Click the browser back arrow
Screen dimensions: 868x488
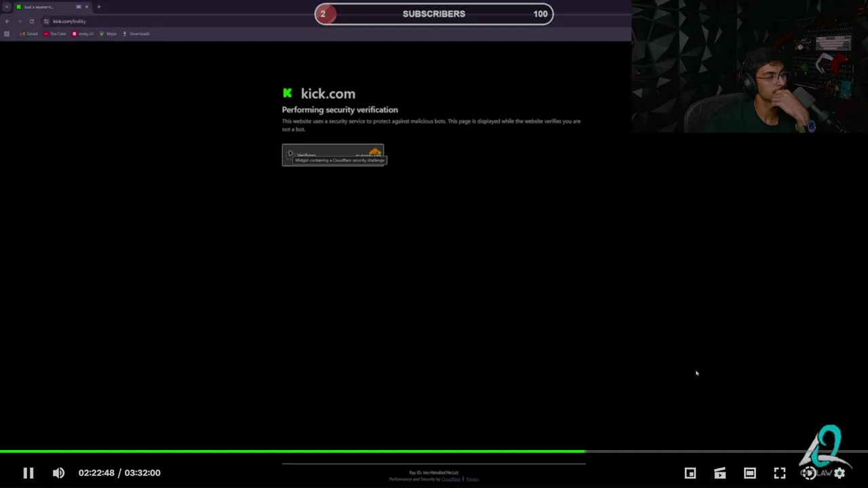click(x=7, y=21)
